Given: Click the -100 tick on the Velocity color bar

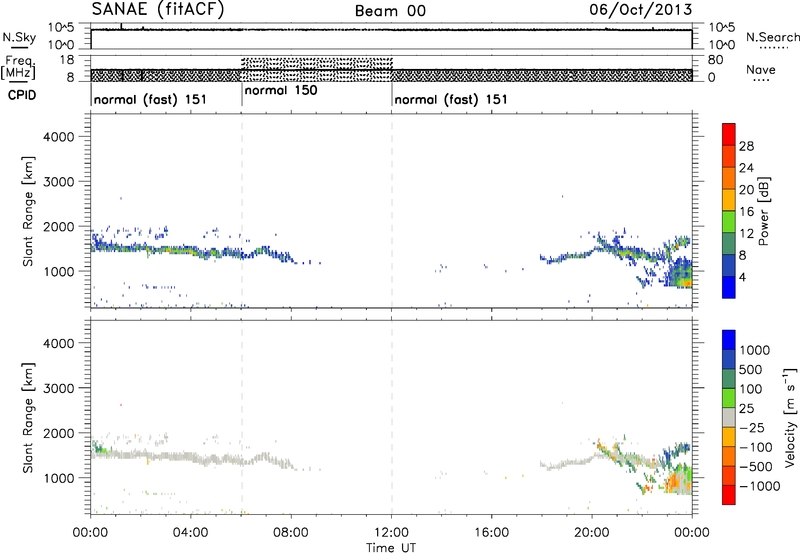Looking at the screenshot, I should 756,447.
